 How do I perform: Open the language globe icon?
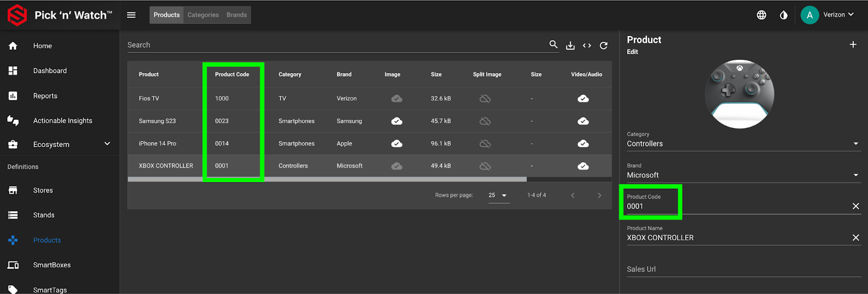[762, 15]
